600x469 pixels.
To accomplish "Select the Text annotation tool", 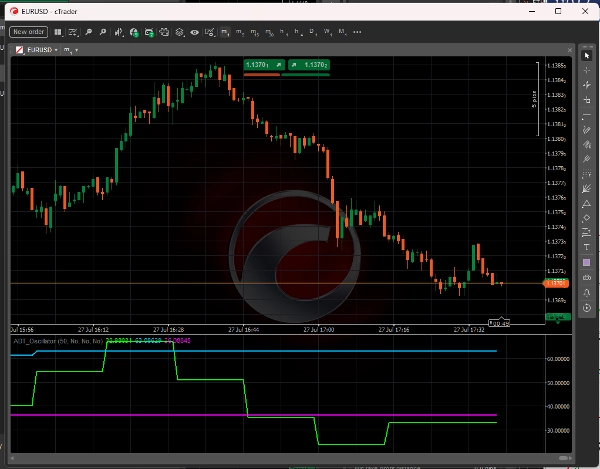I will tap(587, 248).
